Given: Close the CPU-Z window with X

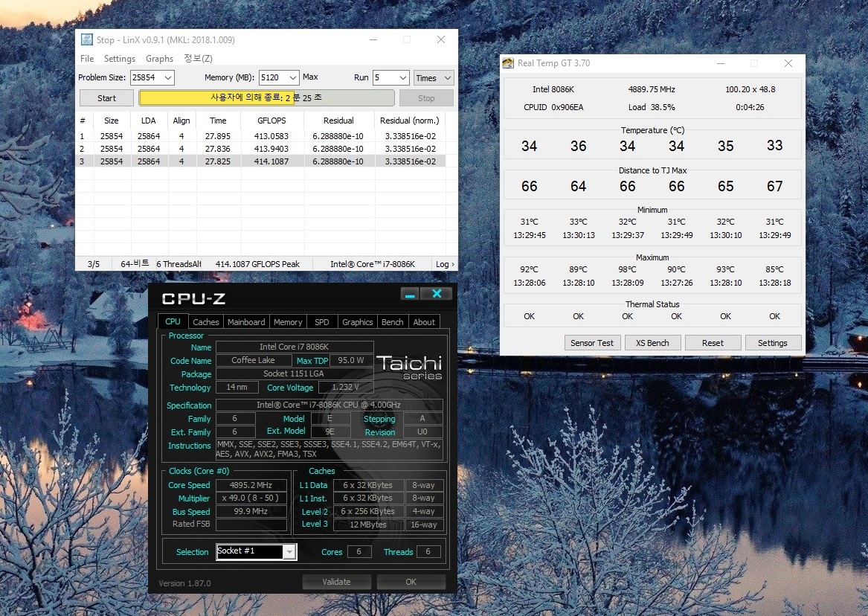Looking at the screenshot, I should tap(437, 294).
